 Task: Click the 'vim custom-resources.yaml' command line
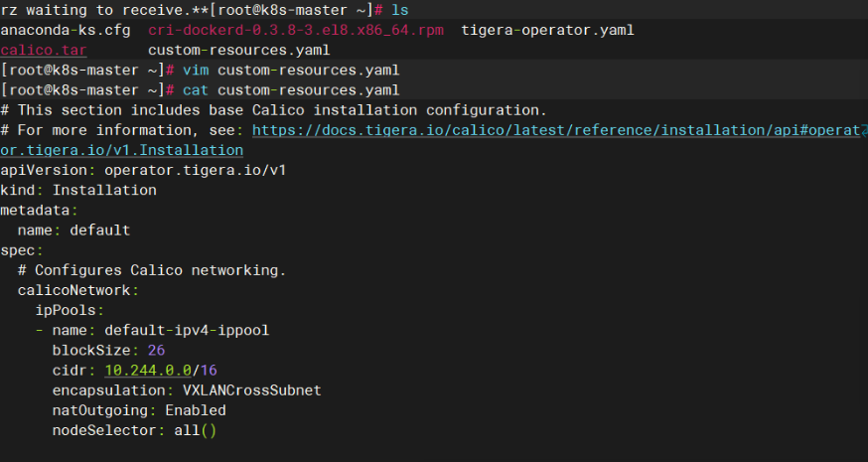291,70
